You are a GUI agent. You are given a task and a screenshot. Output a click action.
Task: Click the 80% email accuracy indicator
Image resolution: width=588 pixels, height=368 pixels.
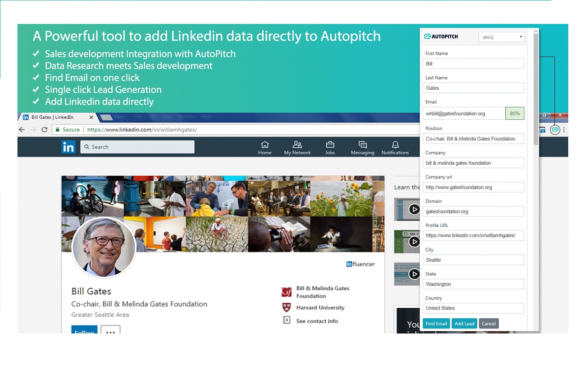tap(514, 113)
